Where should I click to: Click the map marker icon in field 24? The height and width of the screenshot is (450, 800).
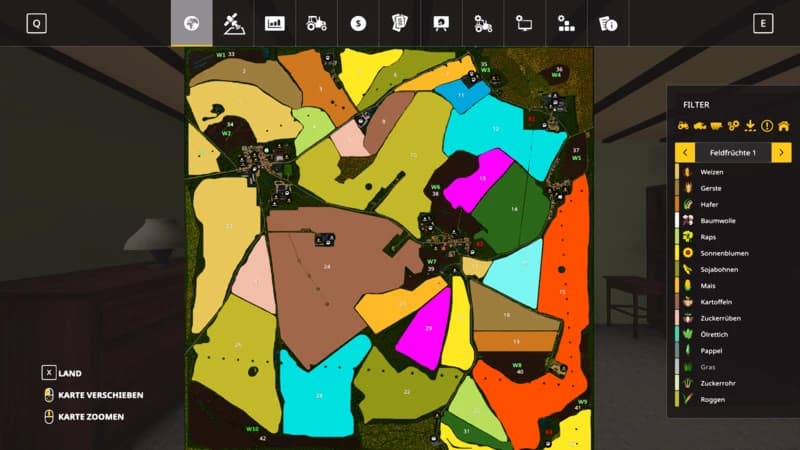325,239
